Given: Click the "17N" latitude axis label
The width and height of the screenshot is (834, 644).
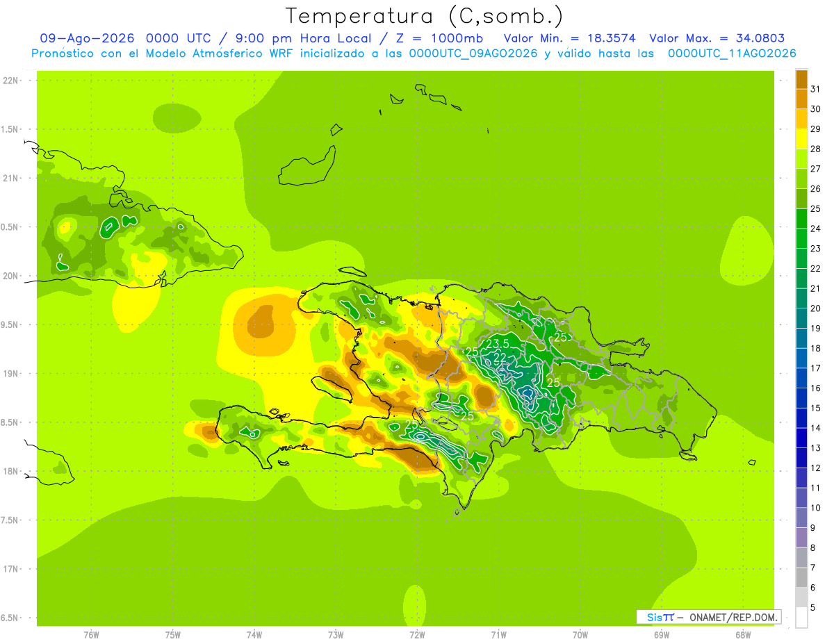Looking at the screenshot, I should pos(12,569).
